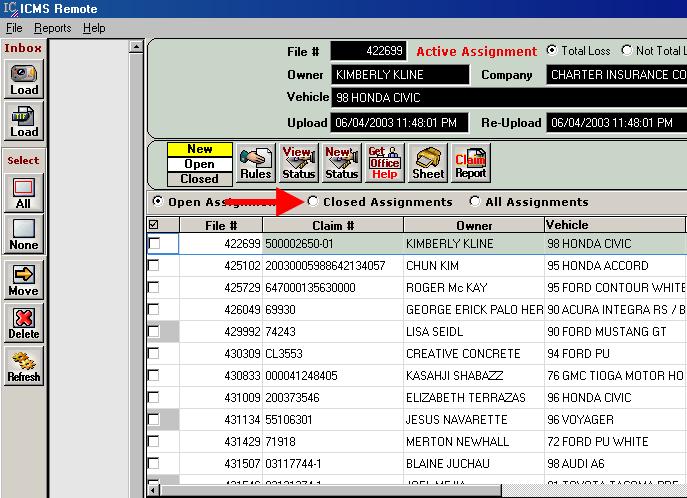Click the Closed status button
This screenshot has width=687, height=498.
(199, 179)
